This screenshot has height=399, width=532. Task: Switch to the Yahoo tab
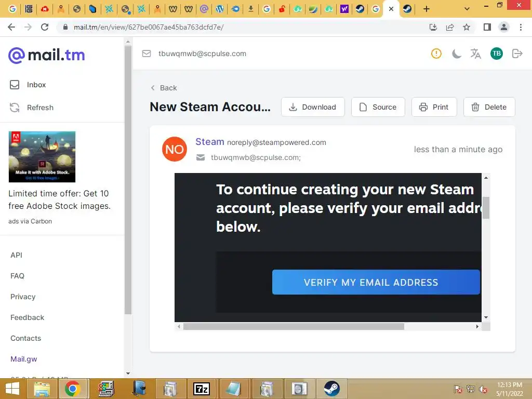point(344,9)
